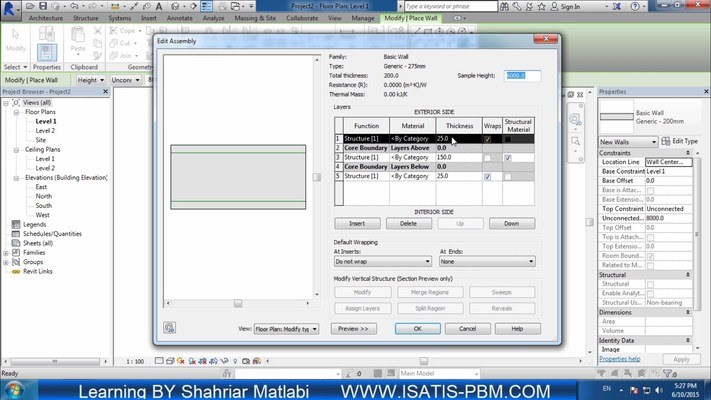Open the Height dropdown in options bar
Image resolution: width=711 pixels, height=400 pixels.
coord(90,80)
